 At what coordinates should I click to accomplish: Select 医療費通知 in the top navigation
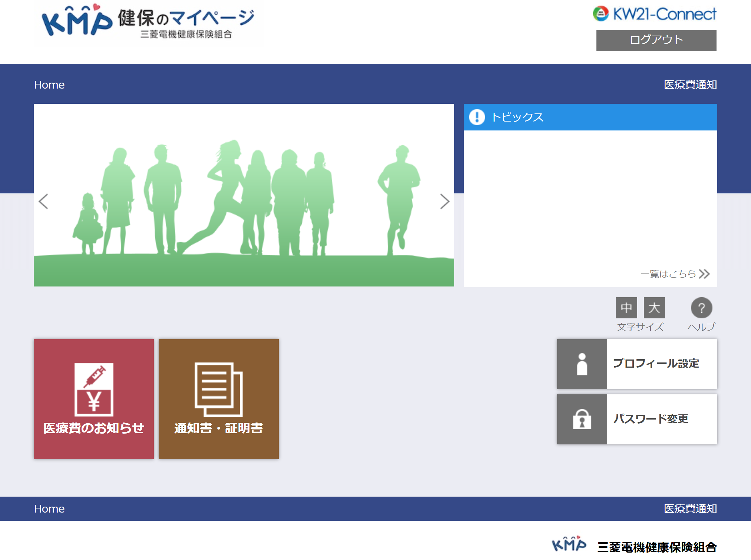[x=690, y=85]
